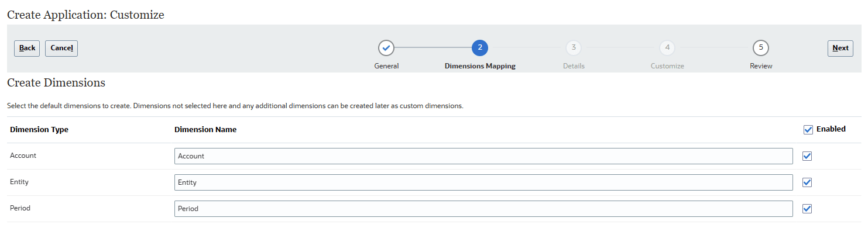Click the completed General step checkmark icon
Screen dimensions: 868x252
coord(386,48)
